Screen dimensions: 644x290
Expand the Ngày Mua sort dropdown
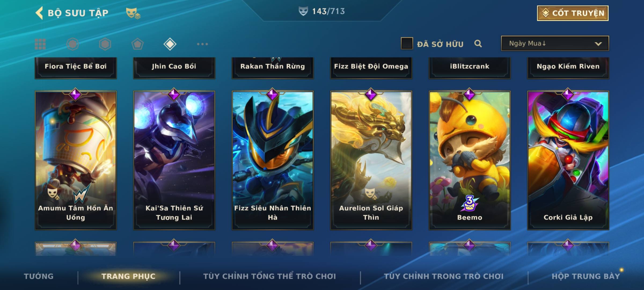point(555,43)
